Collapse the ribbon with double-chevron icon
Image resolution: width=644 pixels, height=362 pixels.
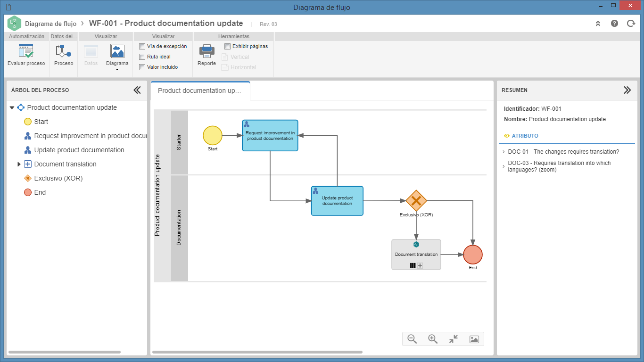coord(598,23)
